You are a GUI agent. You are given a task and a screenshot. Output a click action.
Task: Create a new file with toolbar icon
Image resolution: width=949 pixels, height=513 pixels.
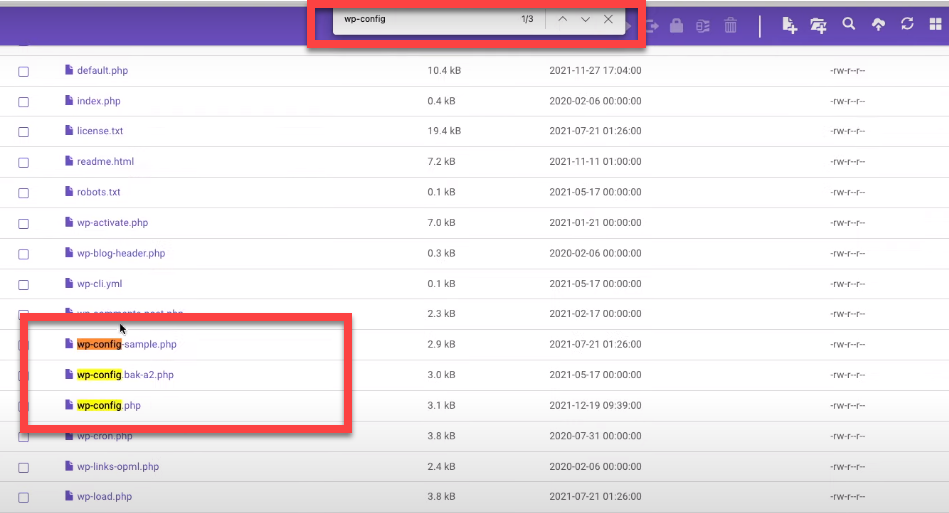(789, 25)
